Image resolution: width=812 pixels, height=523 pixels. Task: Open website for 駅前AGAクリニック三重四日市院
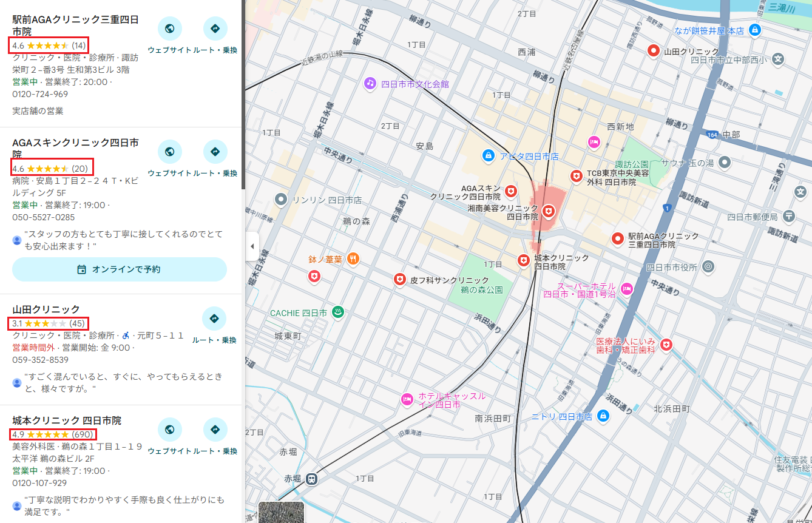click(170, 29)
